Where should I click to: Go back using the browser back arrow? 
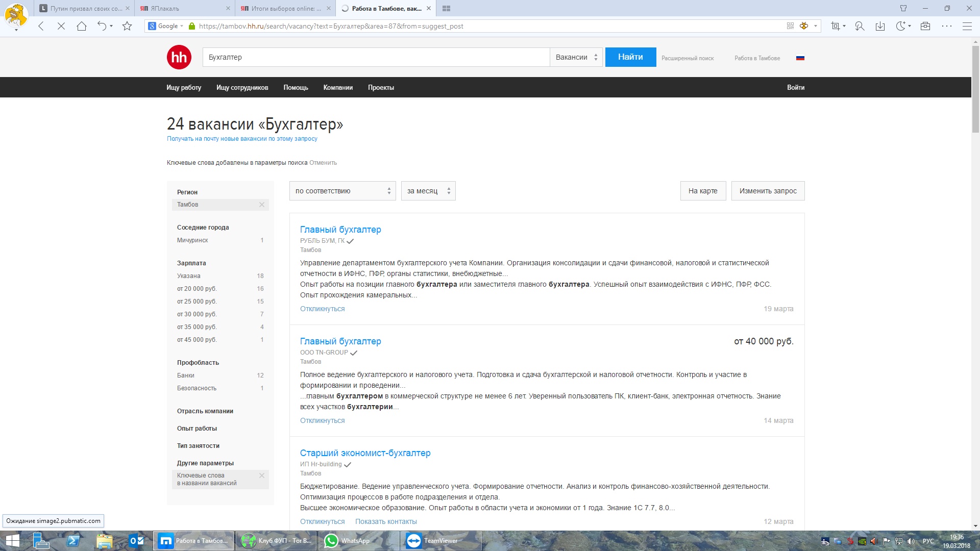41,26
